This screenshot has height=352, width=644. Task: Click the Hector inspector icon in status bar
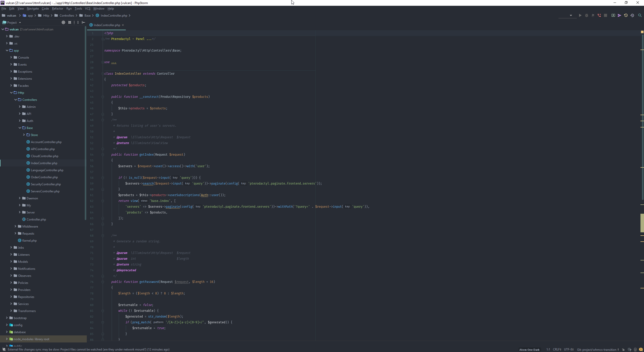[635, 349]
